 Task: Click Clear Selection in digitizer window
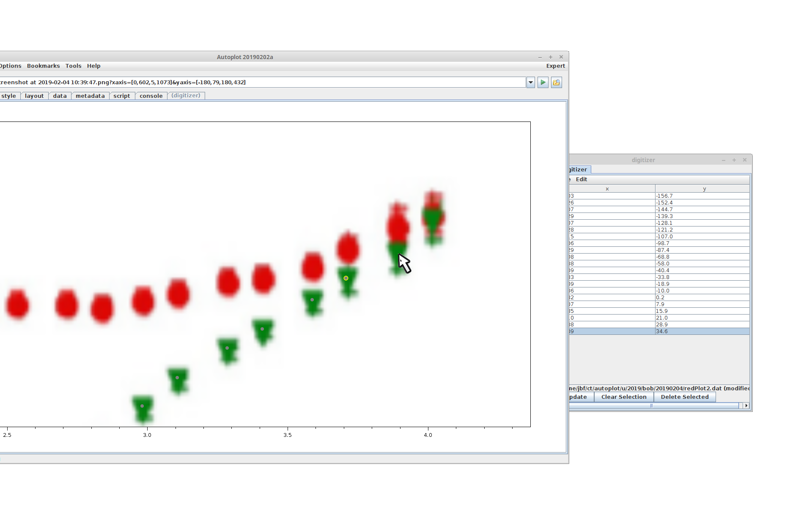point(624,397)
